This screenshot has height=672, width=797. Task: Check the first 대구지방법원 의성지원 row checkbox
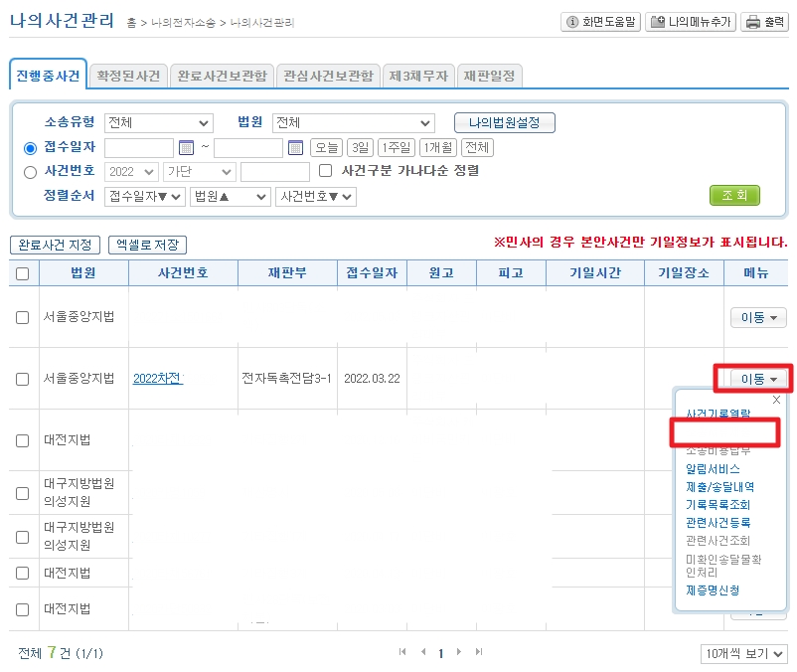[x=23, y=493]
